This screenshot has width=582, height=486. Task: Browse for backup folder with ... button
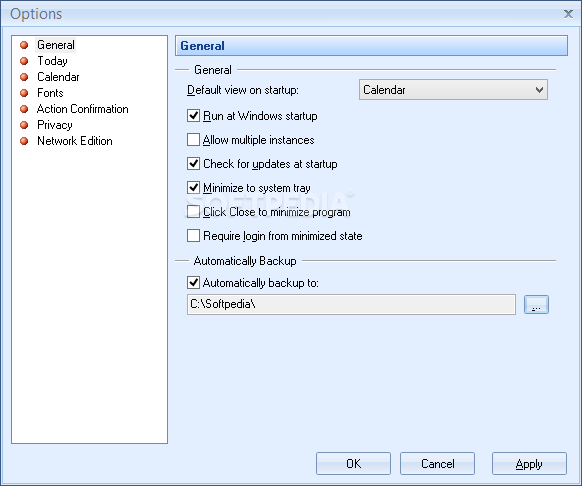pos(536,304)
